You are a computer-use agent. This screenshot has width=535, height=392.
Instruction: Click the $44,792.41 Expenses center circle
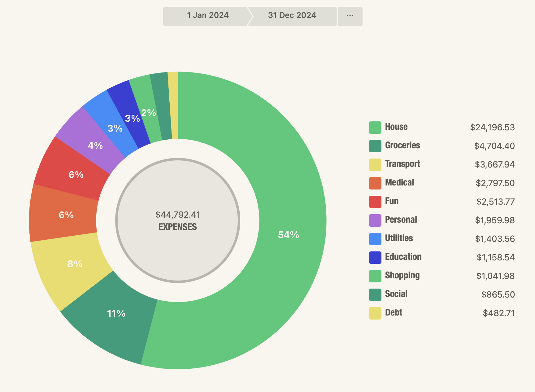point(178,220)
